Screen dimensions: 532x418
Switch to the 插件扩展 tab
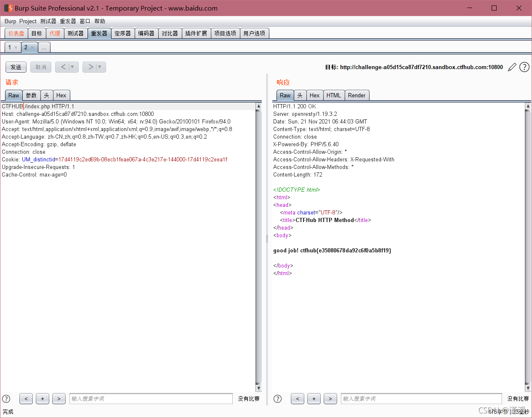(x=196, y=33)
